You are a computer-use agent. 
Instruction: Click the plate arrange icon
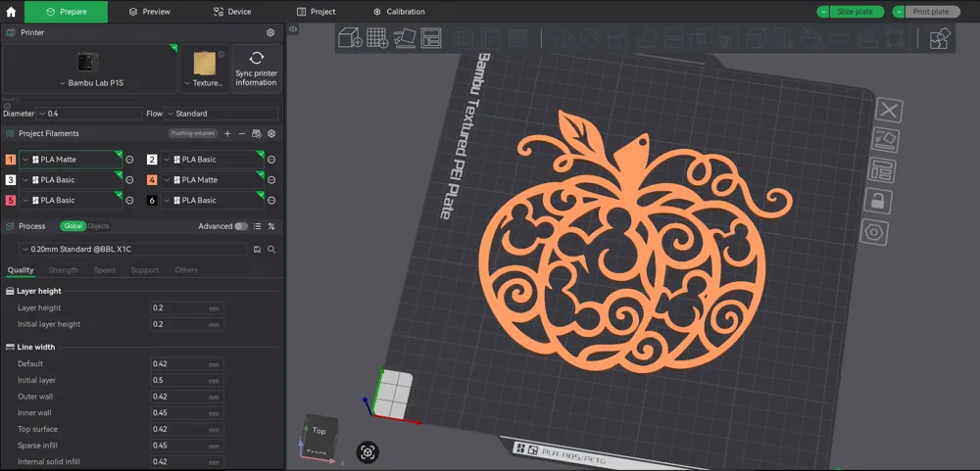[882, 170]
